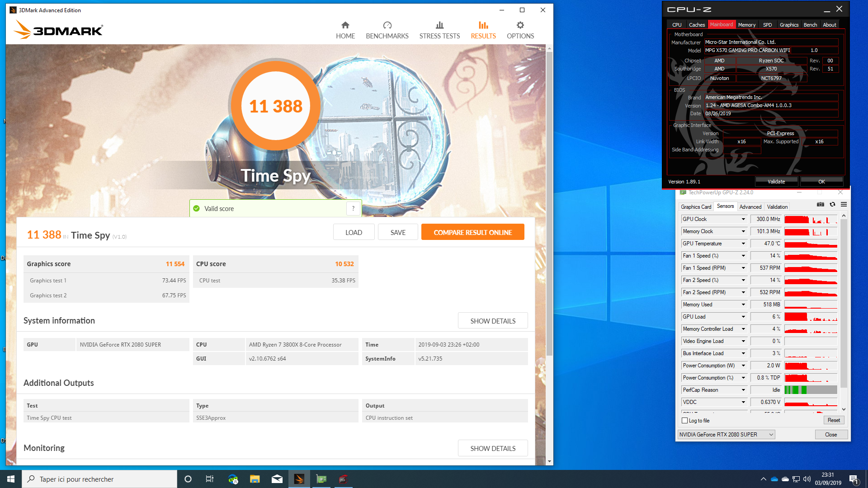
Task: Show details for System information
Action: pyautogui.click(x=493, y=321)
